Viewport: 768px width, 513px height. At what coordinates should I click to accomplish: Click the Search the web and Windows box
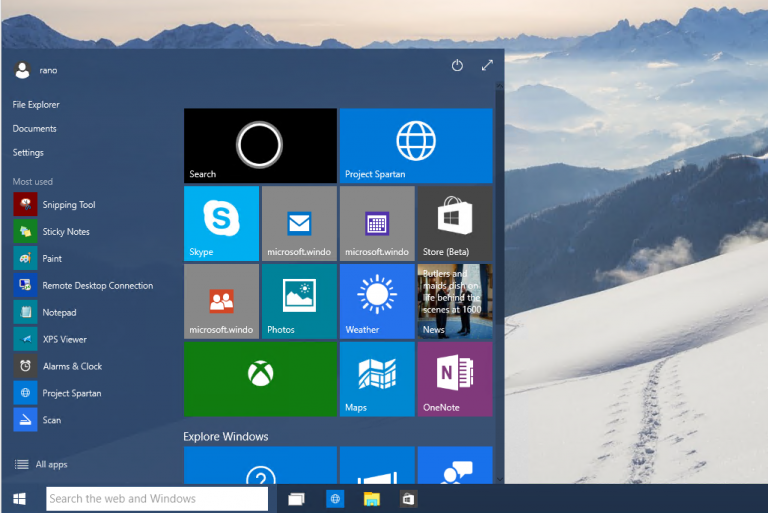[x=157, y=499]
